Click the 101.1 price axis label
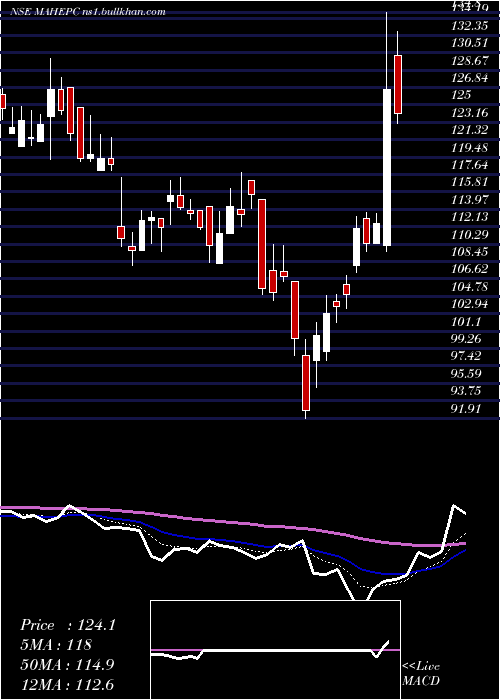The image size is (500, 700). coord(465,321)
